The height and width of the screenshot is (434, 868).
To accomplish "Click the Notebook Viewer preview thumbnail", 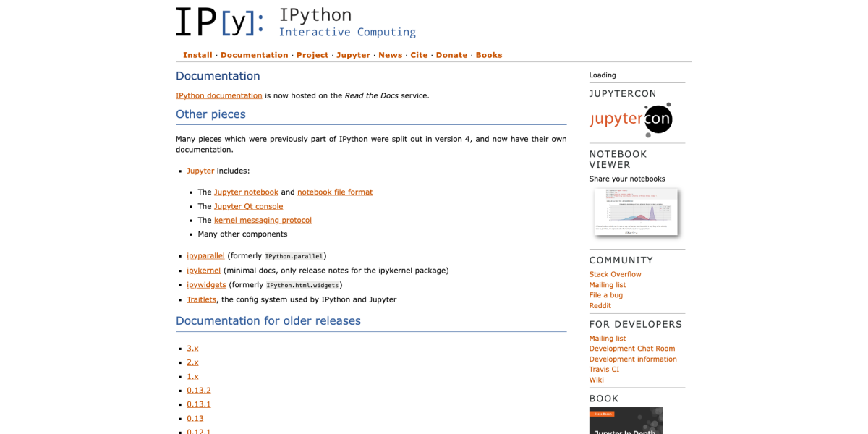I will (x=637, y=212).
